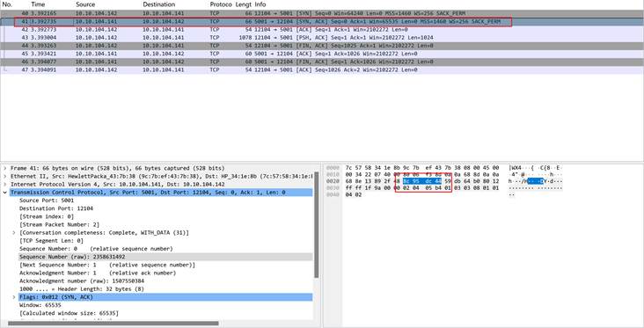Select the TCP Segment Len: 0 field

(51, 241)
